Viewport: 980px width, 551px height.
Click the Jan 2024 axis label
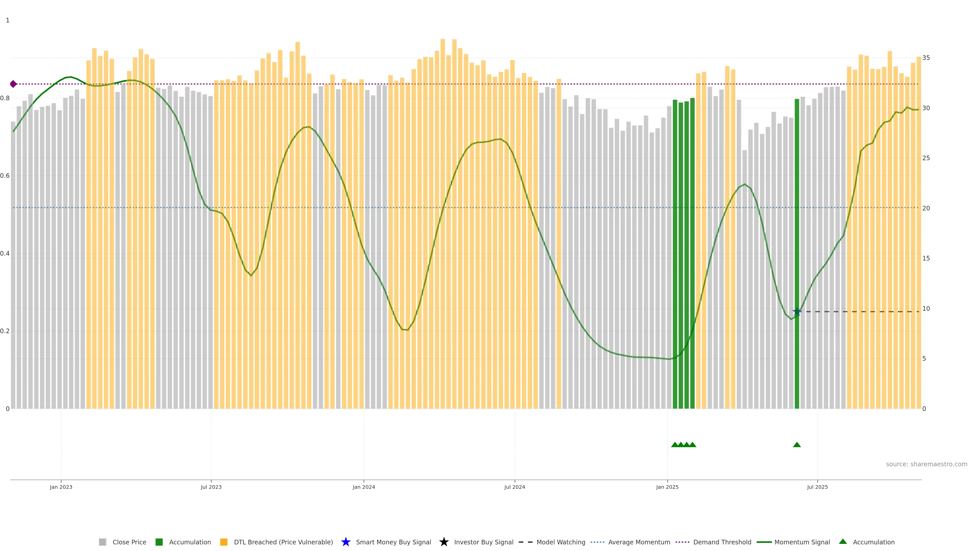[363, 487]
